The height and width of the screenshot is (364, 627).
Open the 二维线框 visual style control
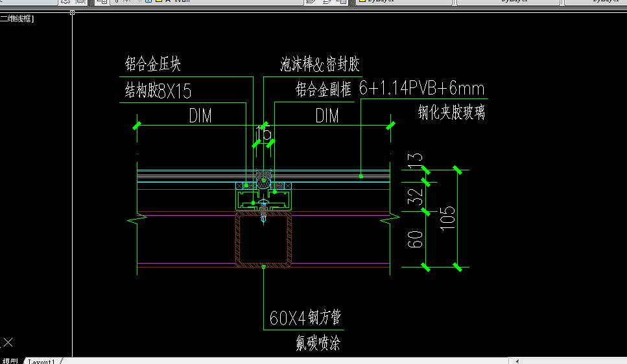(17, 18)
